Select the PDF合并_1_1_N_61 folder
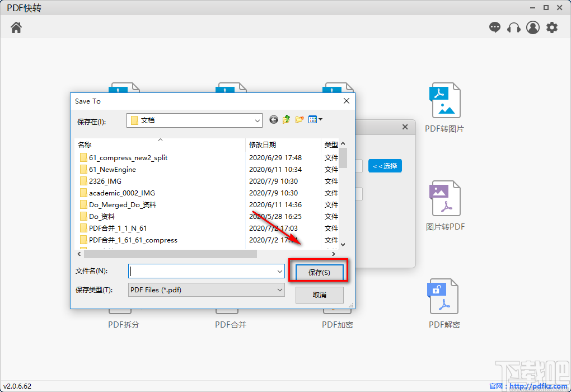The height and width of the screenshot is (392, 571). click(113, 228)
